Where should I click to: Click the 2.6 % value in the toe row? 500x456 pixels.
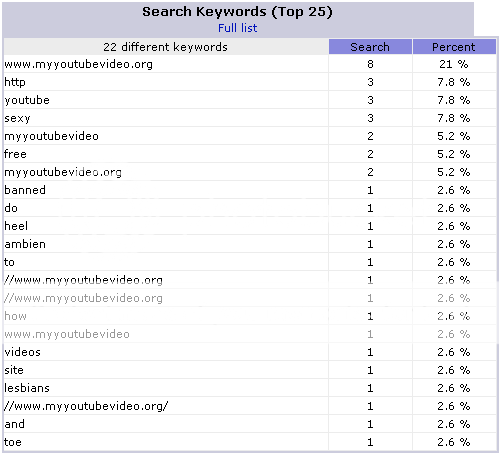point(454,442)
